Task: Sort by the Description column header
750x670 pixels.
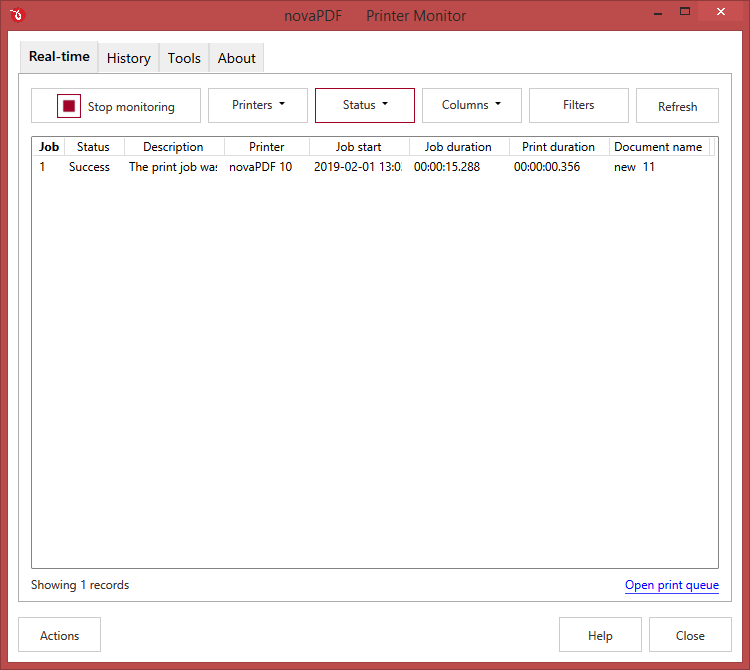Action: [173, 147]
